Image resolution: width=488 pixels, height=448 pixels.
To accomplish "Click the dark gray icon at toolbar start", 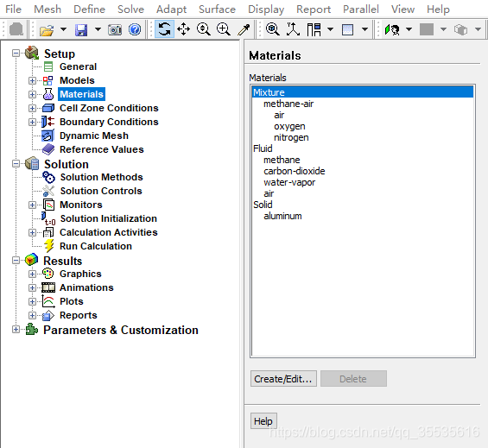I will pyautogui.click(x=16, y=29).
